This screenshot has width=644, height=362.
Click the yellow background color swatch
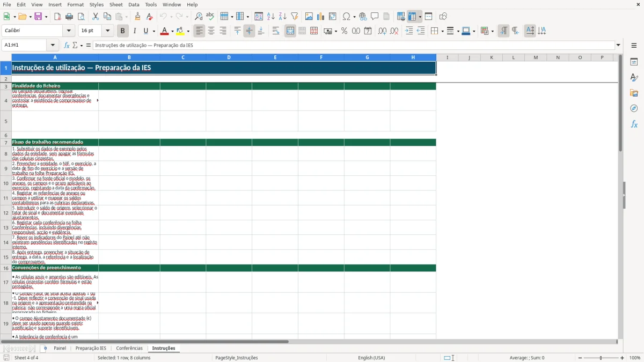coord(180,31)
